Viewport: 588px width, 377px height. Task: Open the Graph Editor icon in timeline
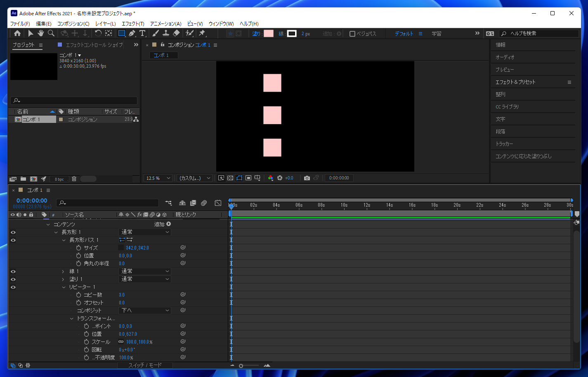218,203
